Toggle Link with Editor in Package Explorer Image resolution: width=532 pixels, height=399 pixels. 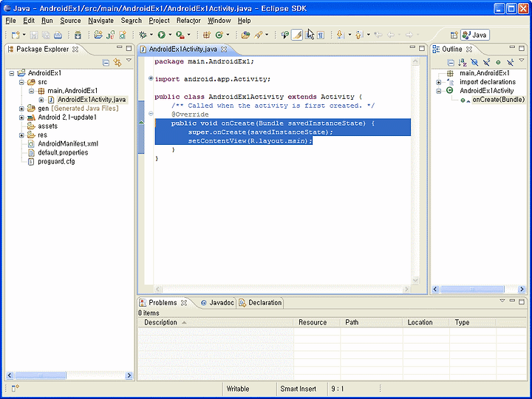click(117, 62)
